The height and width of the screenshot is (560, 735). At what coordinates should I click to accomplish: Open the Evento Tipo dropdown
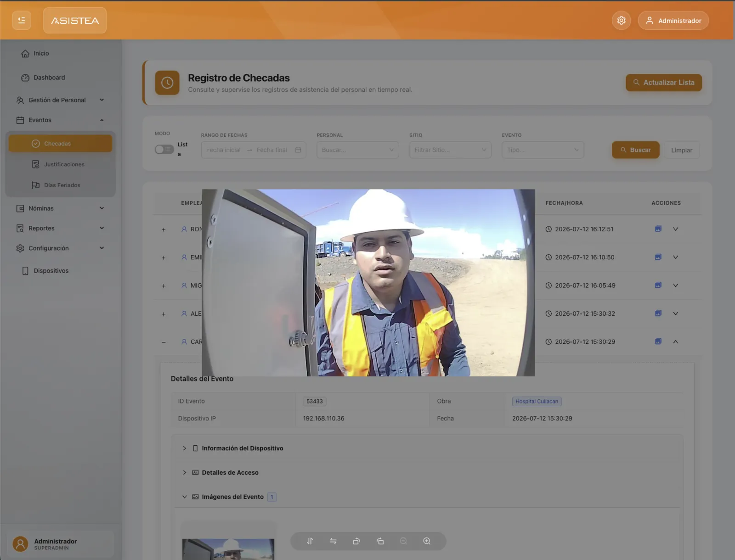tap(543, 150)
